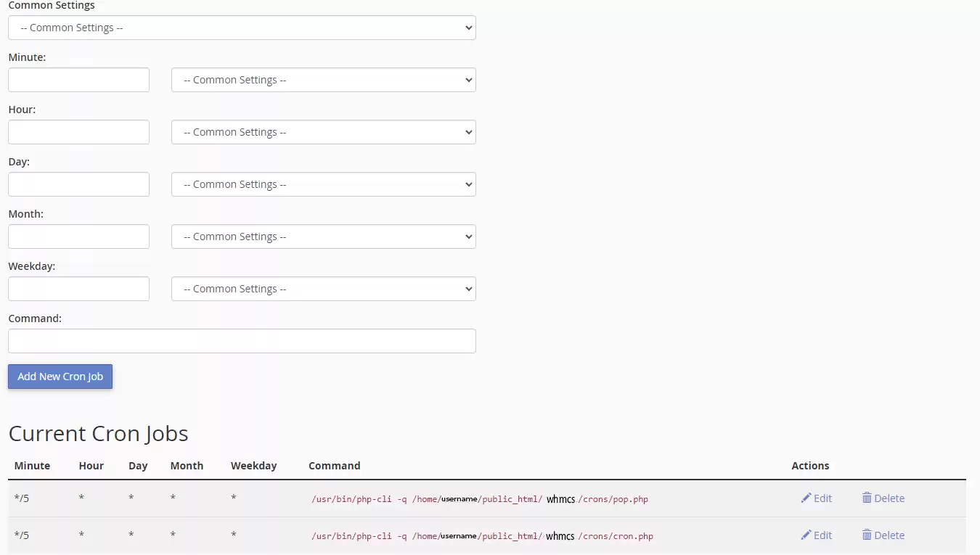Viewport: 980px width, 555px height.
Task: Click the Command column header
Action: [x=334, y=466]
